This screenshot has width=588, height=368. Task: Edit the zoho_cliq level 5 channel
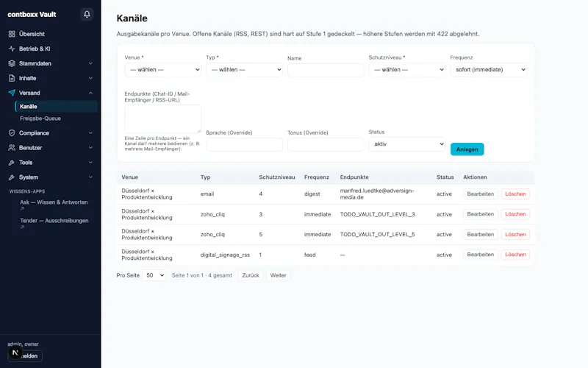pos(481,234)
